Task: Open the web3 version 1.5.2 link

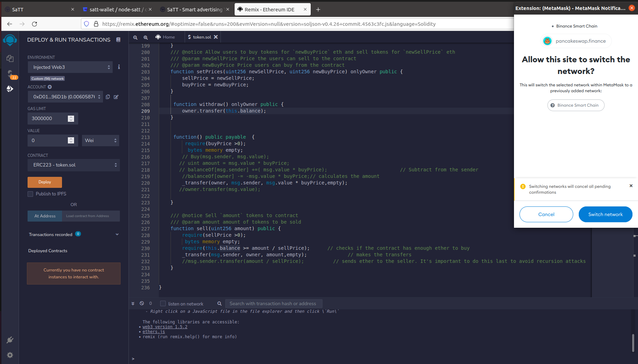Action: coord(165,327)
